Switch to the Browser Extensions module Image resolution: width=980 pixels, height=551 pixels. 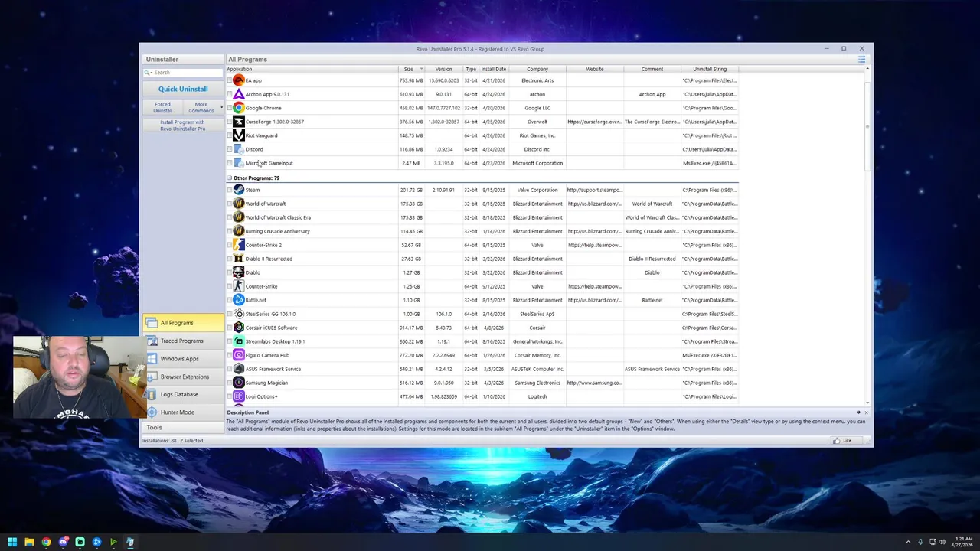point(183,377)
